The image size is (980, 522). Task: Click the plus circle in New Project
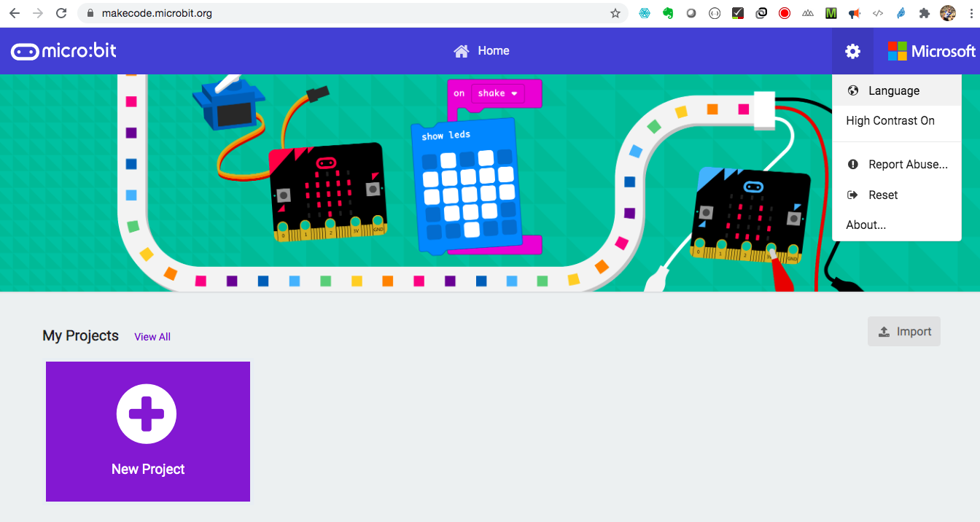tap(147, 413)
